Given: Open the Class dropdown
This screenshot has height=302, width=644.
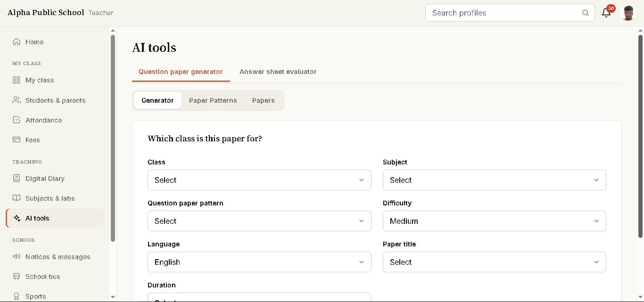Looking at the screenshot, I should pyautogui.click(x=259, y=180).
